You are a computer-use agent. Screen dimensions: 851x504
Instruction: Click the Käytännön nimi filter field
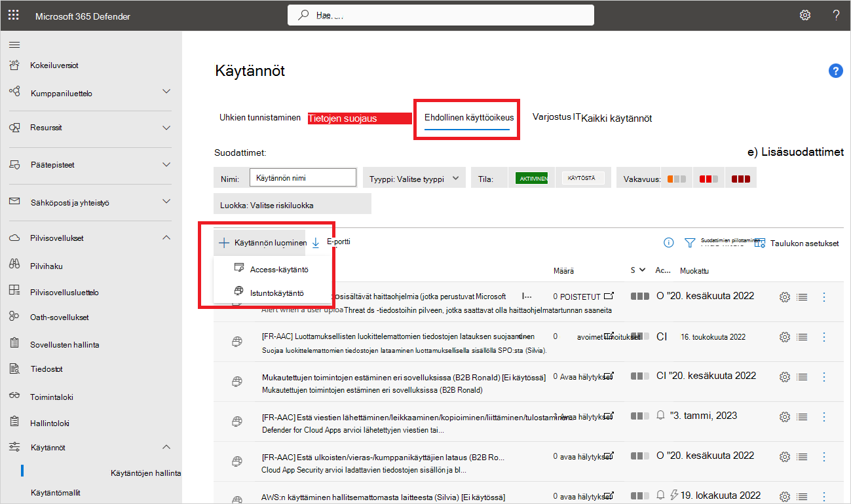pos(303,177)
